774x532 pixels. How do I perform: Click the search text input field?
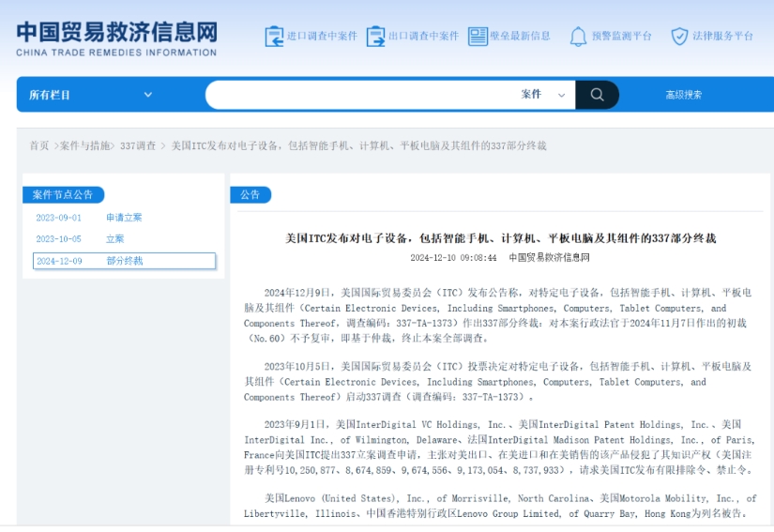coord(363,95)
